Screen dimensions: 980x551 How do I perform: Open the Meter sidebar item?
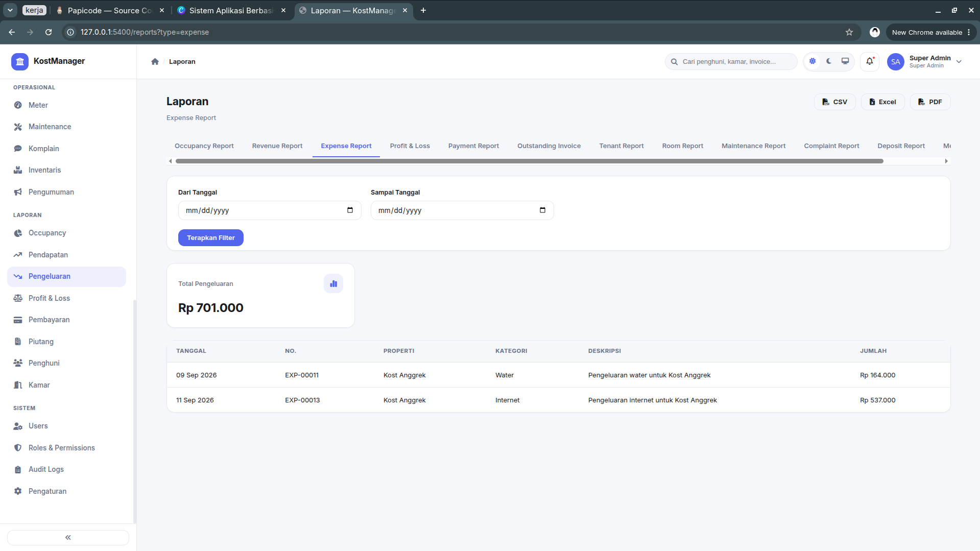coord(66,105)
